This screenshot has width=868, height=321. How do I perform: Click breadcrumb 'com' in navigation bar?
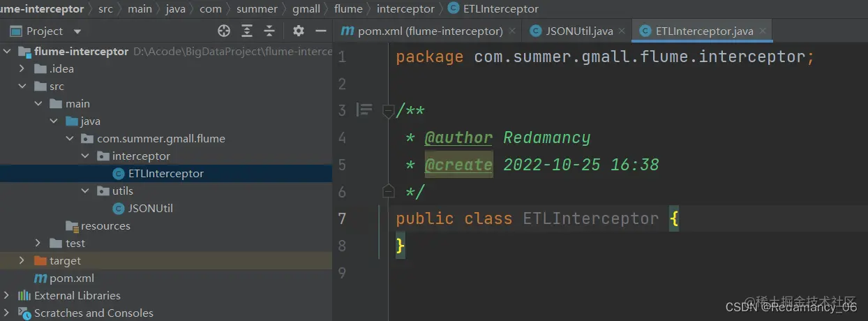[211, 9]
